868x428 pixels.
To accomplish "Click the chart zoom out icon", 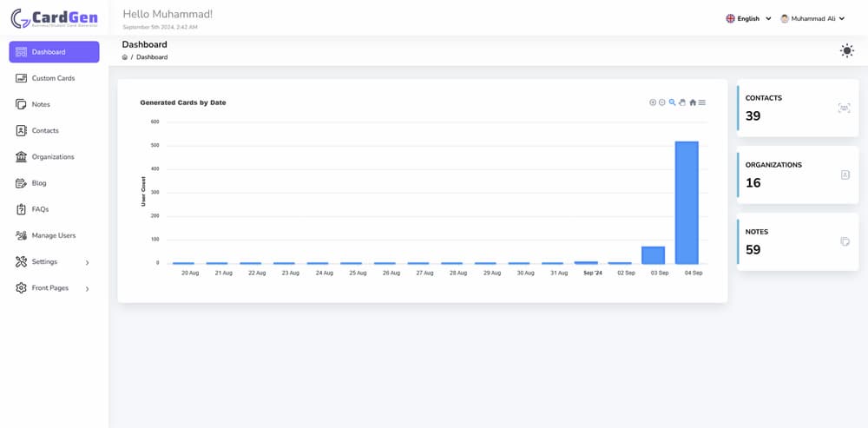I will coord(662,102).
